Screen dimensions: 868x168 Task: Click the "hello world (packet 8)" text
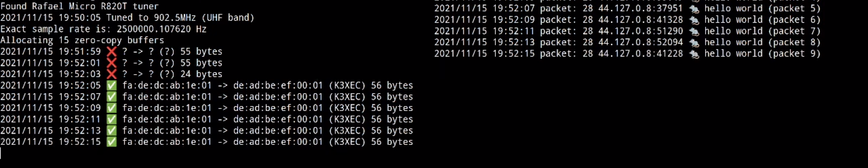pyautogui.click(x=762, y=42)
